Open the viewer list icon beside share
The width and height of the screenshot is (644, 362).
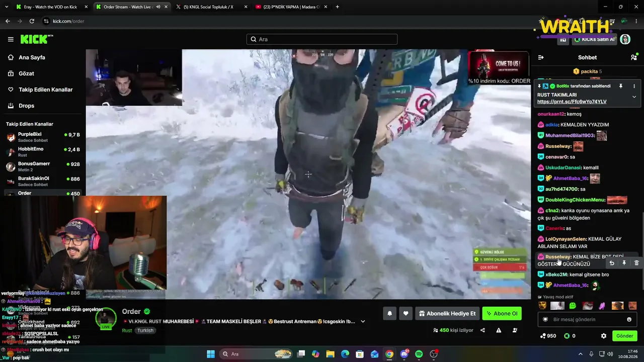point(515,330)
